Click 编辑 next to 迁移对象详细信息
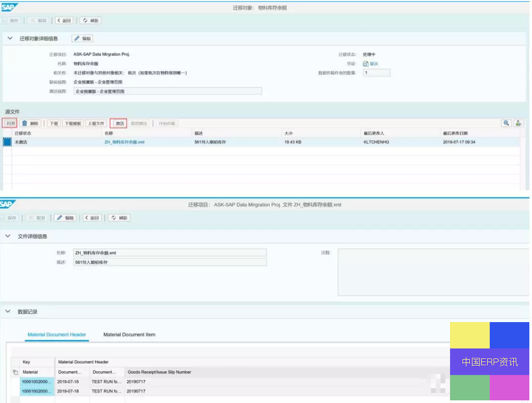Viewport: 532px width, 403px height. point(82,38)
